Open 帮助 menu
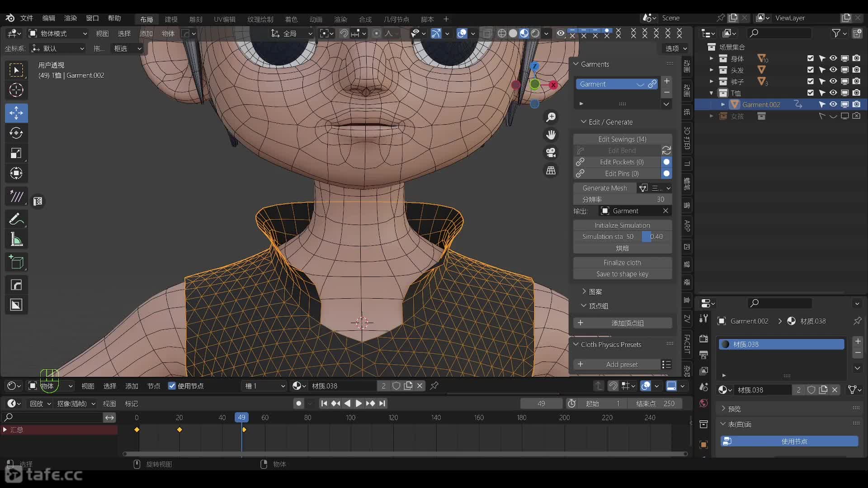The width and height of the screenshot is (868, 488). (114, 18)
